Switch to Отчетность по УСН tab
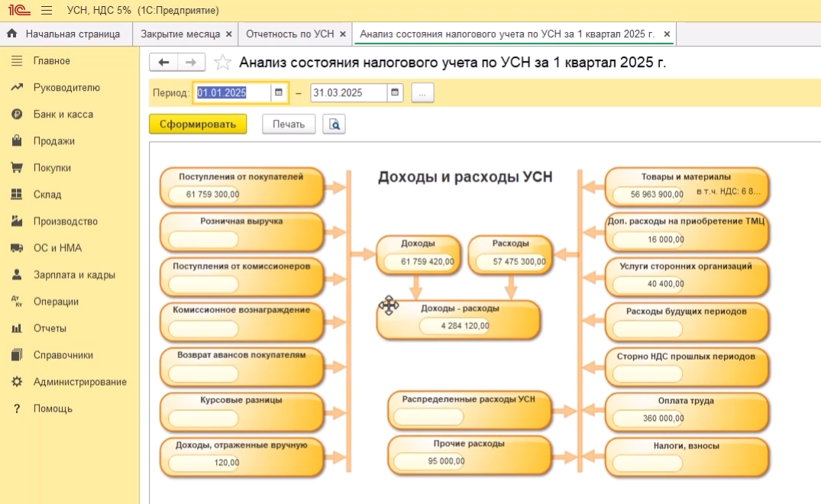Image resolution: width=821 pixels, height=504 pixels. (x=289, y=34)
